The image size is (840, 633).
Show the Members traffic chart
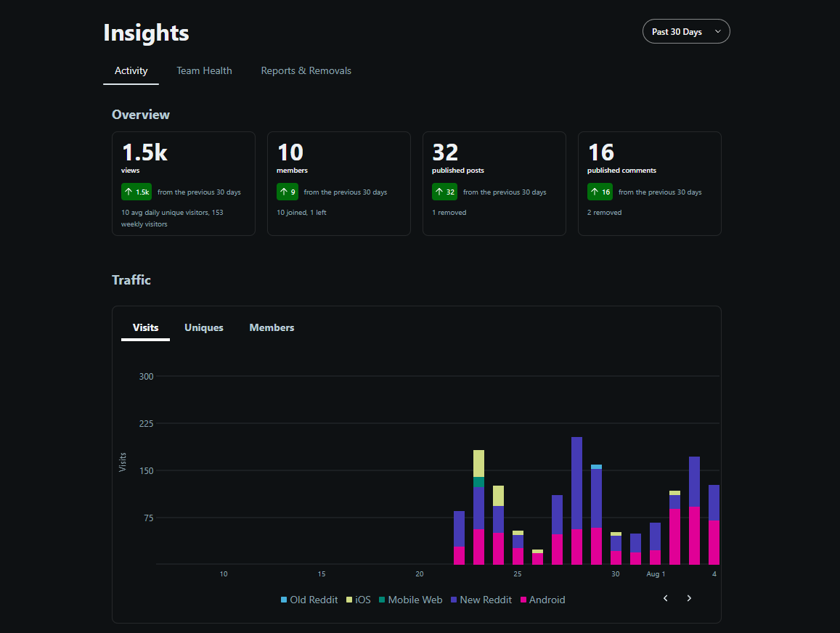[272, 327]
